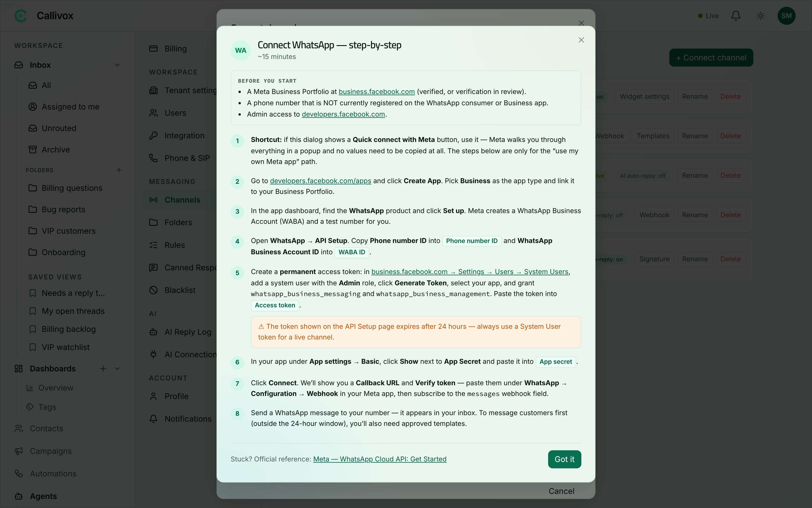The image size is (812, 508).
Task: Open developers.facebook.com/apps link in step 2
Action: [x=321, y=181]
